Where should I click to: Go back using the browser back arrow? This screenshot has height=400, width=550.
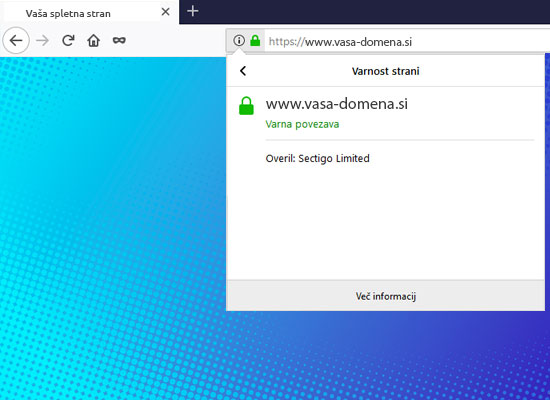16,41
